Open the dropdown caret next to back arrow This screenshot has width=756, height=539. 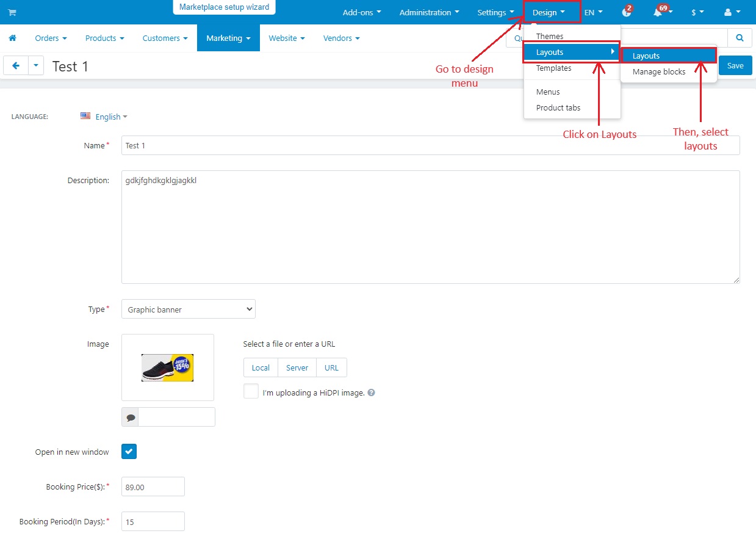pos(36,65)
